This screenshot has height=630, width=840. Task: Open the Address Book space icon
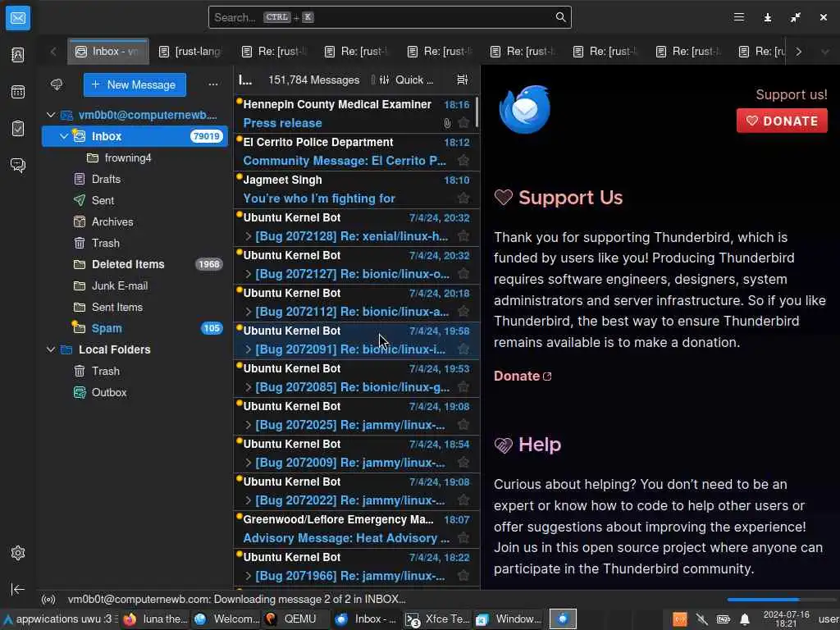coord(18,55)
